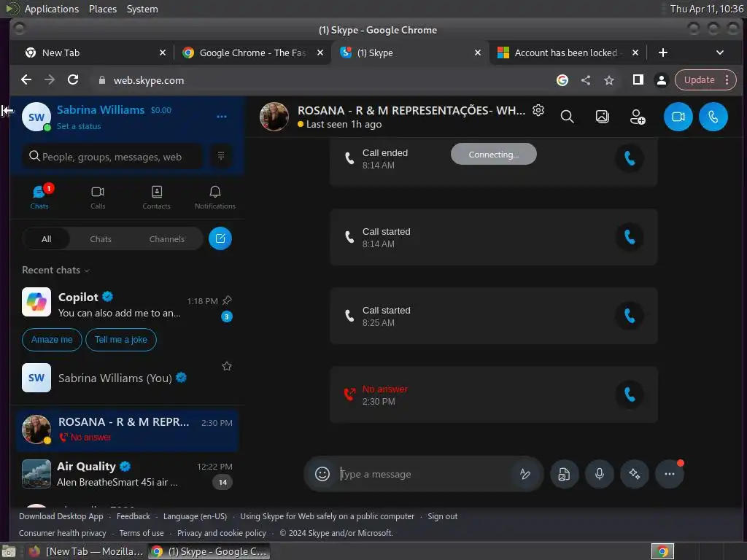The width and height of the screenshot is (747, 560).
Task: Open the Copilot sparkle icon in composer
Action: (x=635, y=474)
